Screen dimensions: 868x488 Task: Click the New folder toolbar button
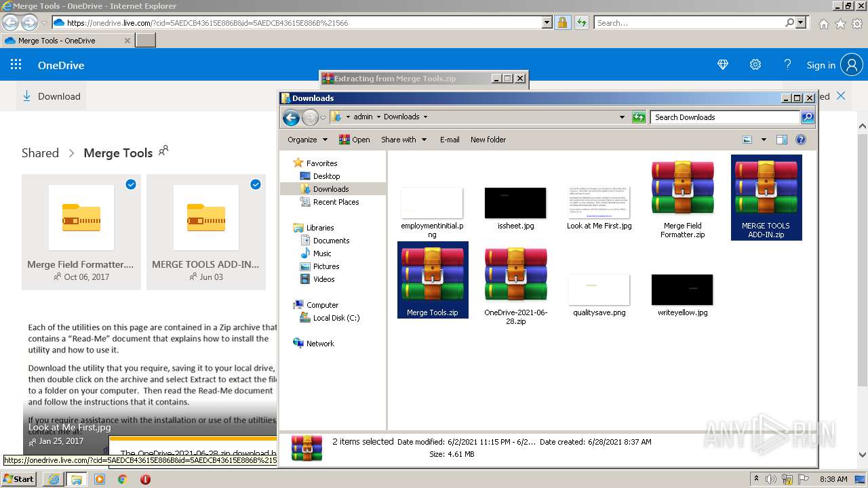[x=488, y=140]
